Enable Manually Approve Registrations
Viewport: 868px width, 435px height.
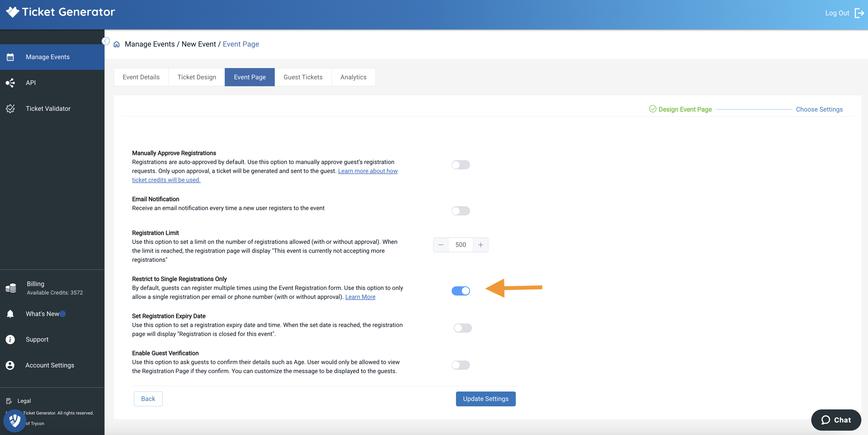[460, 165]
